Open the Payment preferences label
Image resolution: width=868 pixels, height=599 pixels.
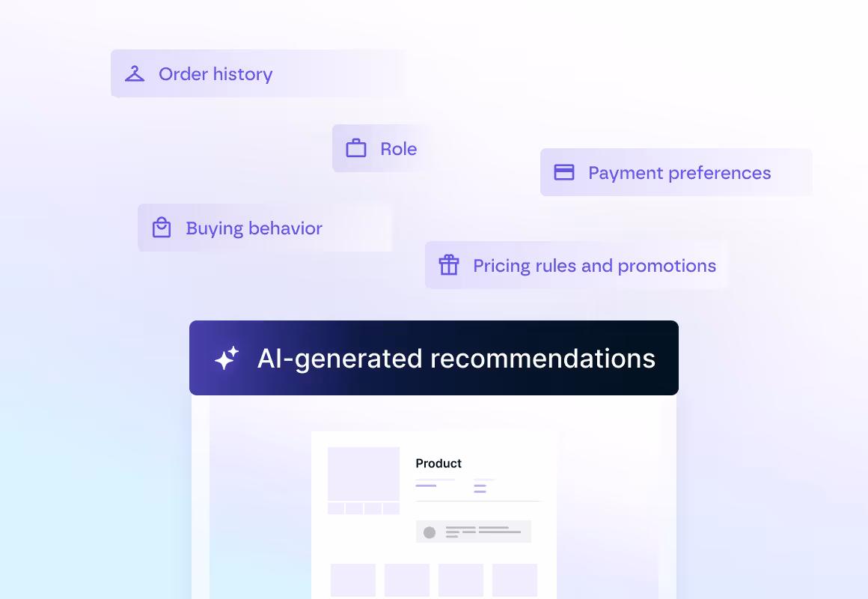(679, 173)
